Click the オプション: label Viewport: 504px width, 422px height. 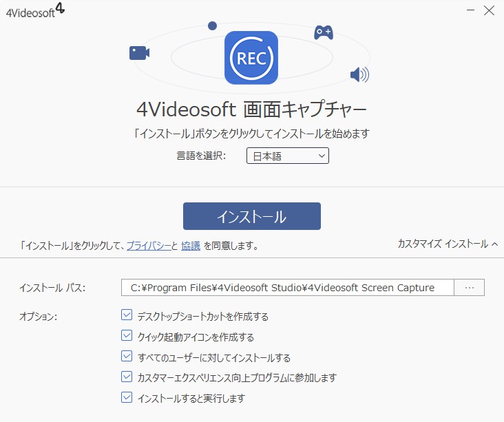pos(39,317)
